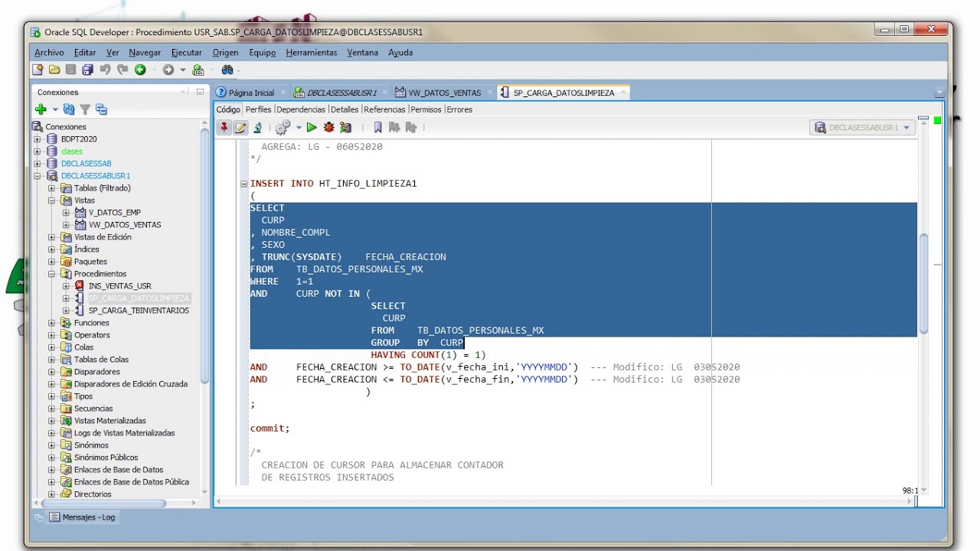This screenshot has height=551, width=980.
Task: Expand the BDPT2020 connection node
Action: click(x=38, y=139)
